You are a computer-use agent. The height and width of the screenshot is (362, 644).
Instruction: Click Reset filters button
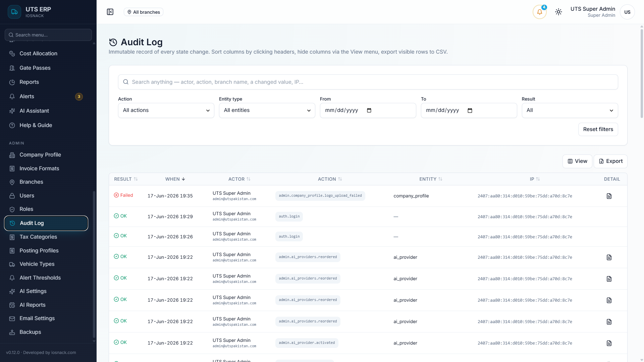click(598, 129)
